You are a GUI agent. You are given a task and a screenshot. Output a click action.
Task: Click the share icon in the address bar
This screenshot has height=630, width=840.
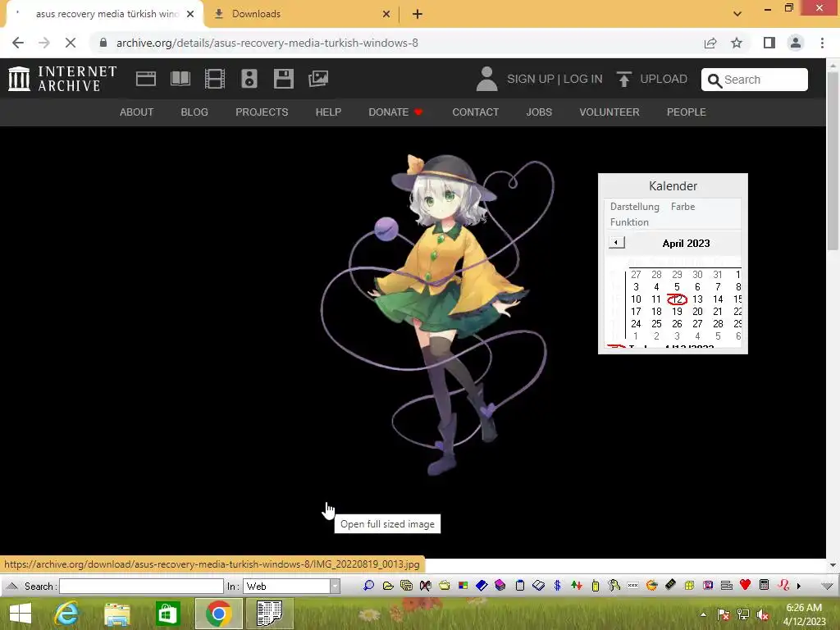(x=710, y=43)
